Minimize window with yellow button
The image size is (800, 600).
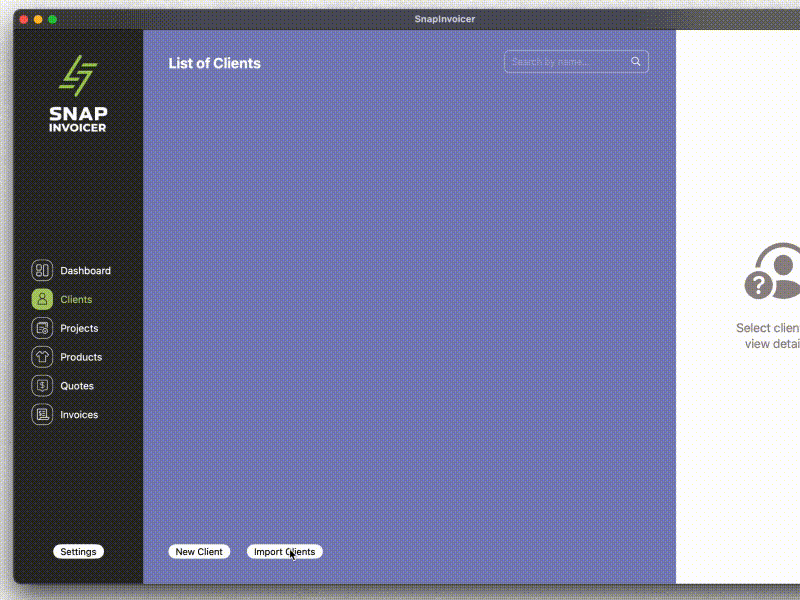click(x=38, y=19)
